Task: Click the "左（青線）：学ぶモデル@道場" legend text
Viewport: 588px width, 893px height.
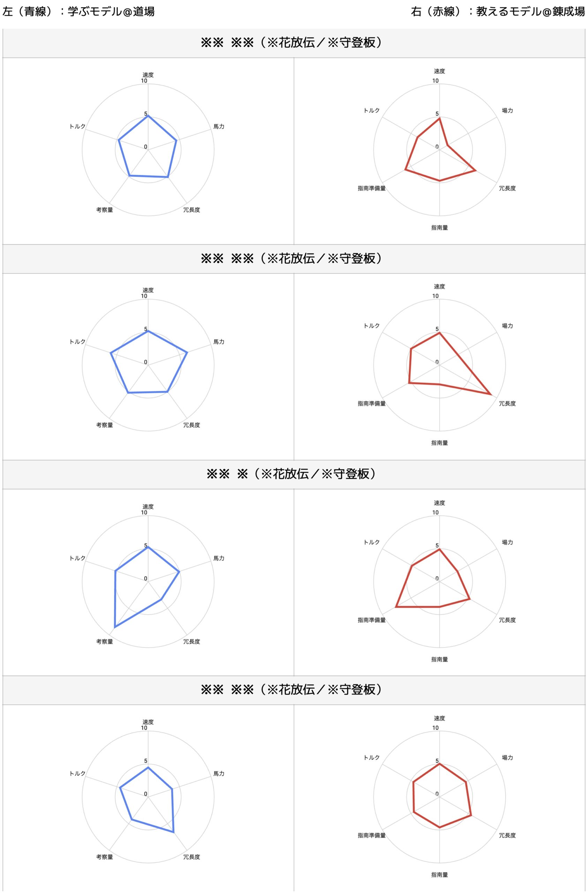Action: click(x=78, y=12)
